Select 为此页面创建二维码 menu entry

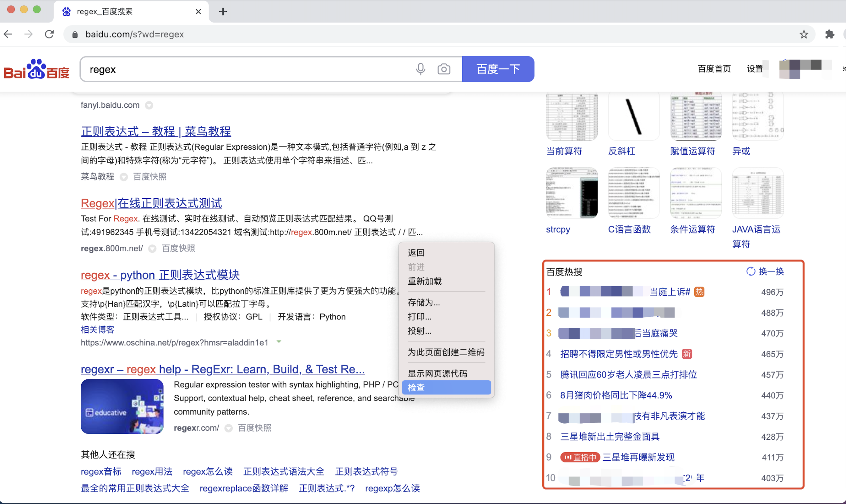[447, 352]
